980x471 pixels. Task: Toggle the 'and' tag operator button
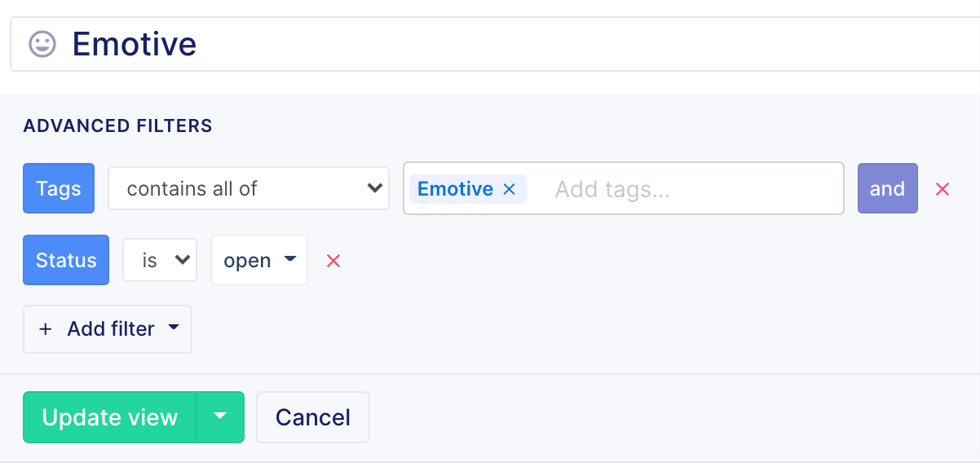[888, 189]
